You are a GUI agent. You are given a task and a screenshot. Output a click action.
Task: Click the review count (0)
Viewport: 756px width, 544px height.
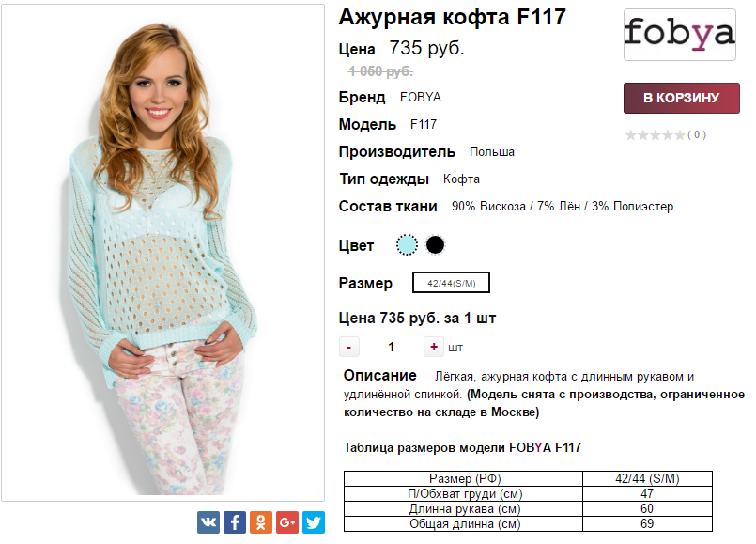click(x=696, y=135)
